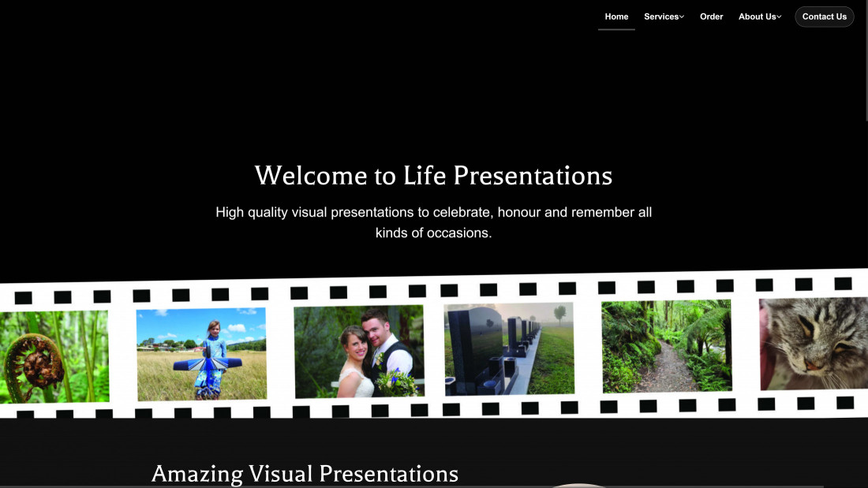The image size is (868, 488).
Task: Click the Services menu label
Action: (660, 17)
